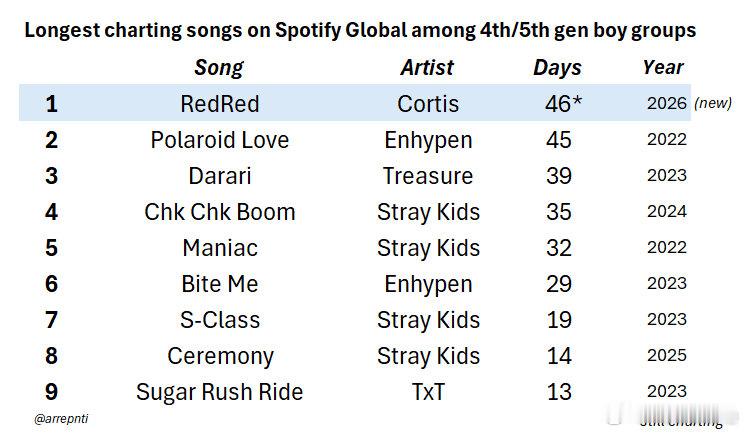Select Sugar Rush Ride song entry

point(219,393)
